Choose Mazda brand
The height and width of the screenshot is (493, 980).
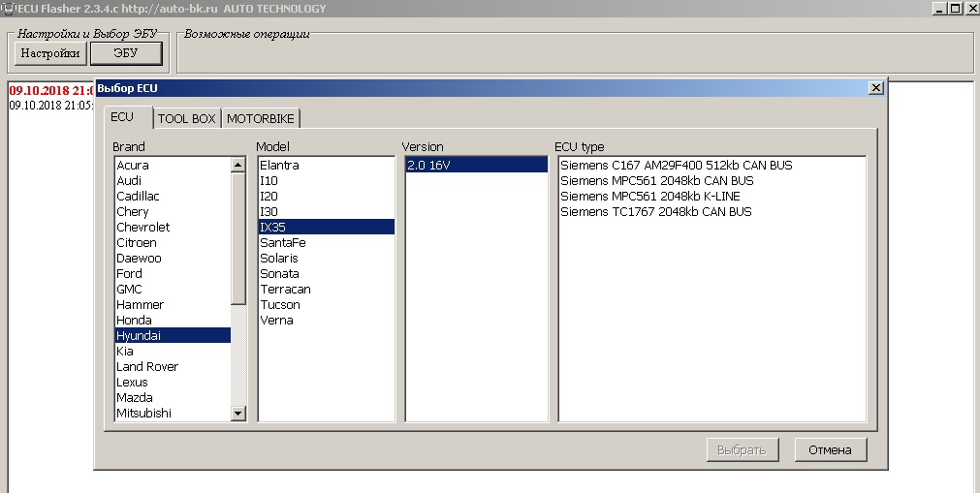click(x=174, y=397)
